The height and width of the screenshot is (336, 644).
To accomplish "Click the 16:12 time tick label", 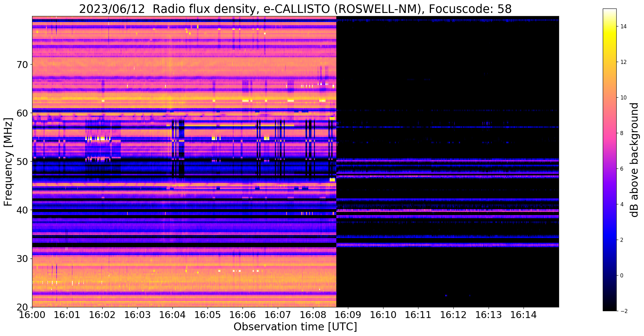I will (453, 314).
